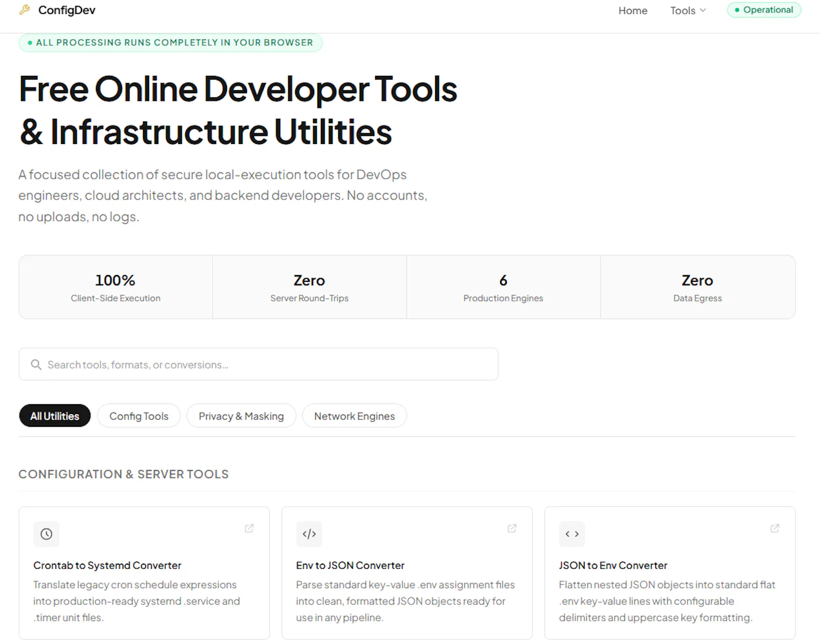Click the Operational status badge
This screenshot has height=644, width=820.
[764, 10]
